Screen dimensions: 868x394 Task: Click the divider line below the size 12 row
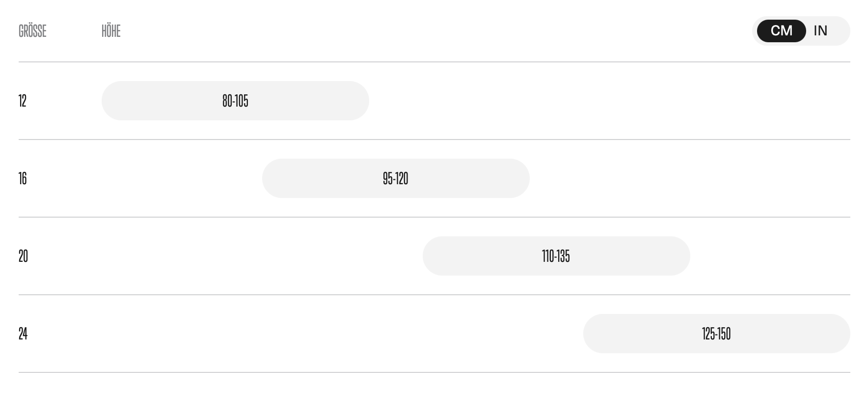(x=434, y=140)
